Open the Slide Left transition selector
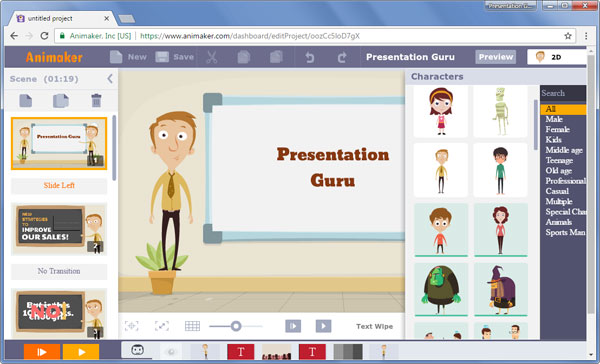Viewport: 600px width, 364px height. [x=59, y=186]
